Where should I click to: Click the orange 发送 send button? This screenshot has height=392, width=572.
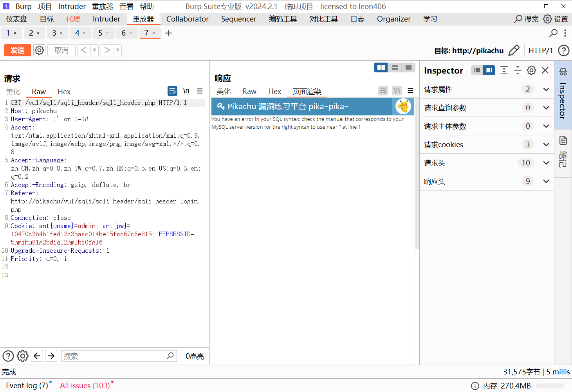[18, 50]
